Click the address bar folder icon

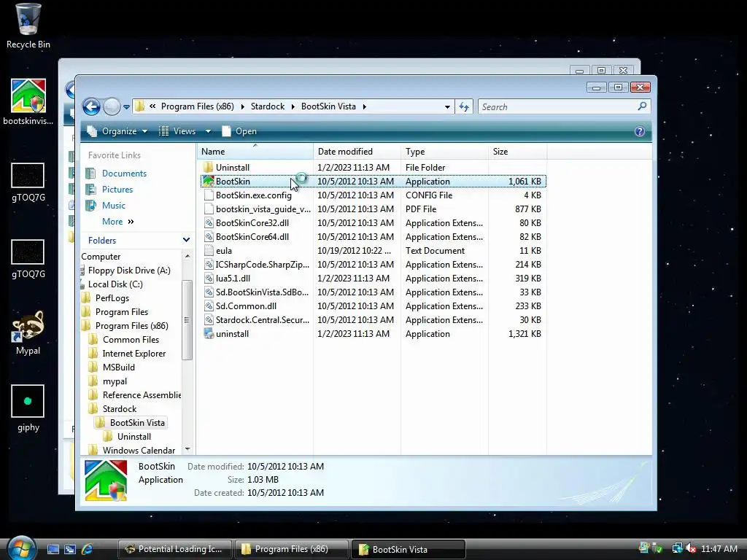coord(139,106)
